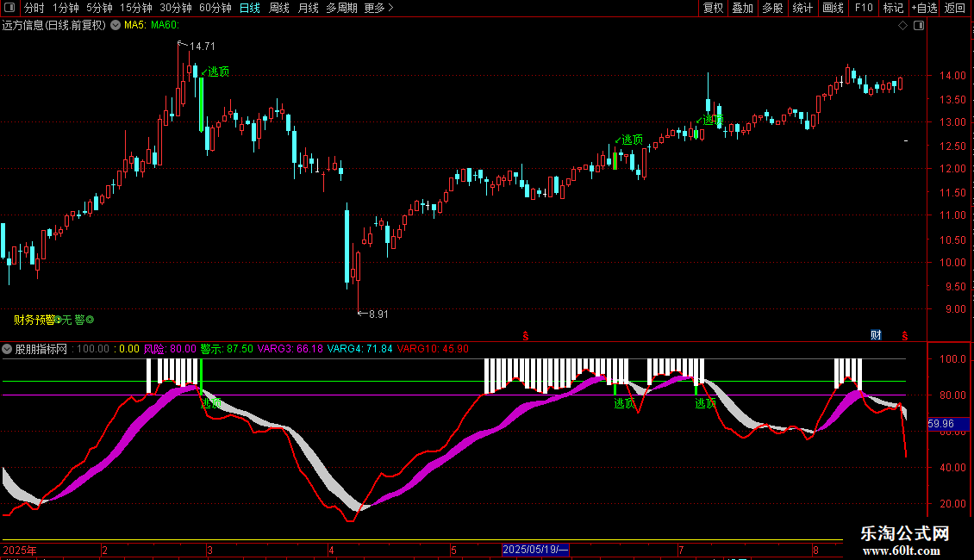974x560 pixels.
Task: Expand the 更多 more periods menu
Action: tap(378, 8)
